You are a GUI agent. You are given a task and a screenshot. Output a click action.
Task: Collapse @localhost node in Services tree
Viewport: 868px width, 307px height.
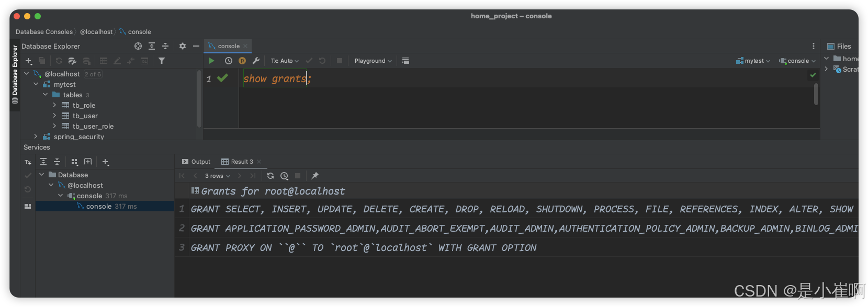pyautogui.click(x=51, y=185)
